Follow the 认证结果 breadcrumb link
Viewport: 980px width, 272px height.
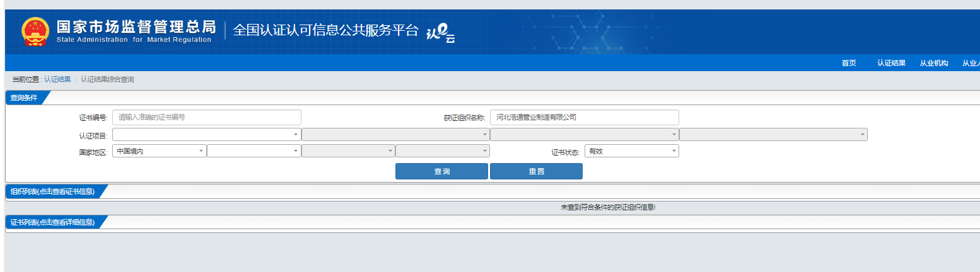tap(57, 79)
